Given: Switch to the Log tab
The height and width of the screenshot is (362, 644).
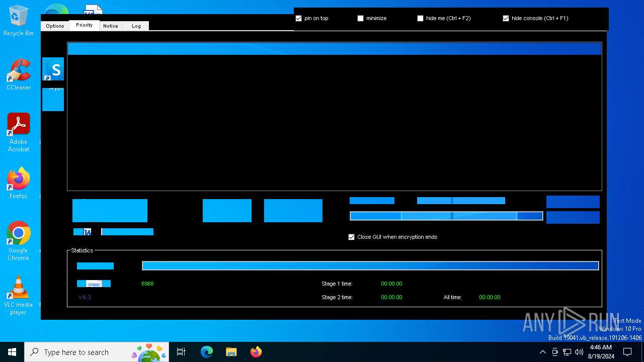Looking at the screenshot, I should click(136, 26).
